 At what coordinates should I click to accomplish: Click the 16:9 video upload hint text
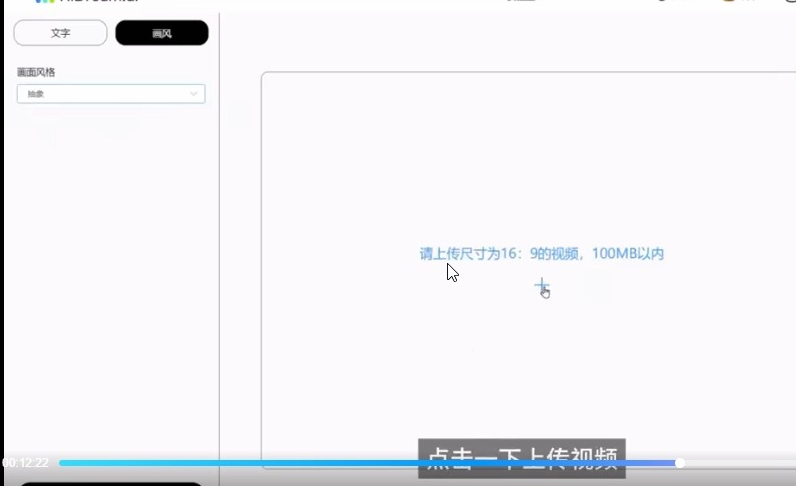(x=542, y=253)
